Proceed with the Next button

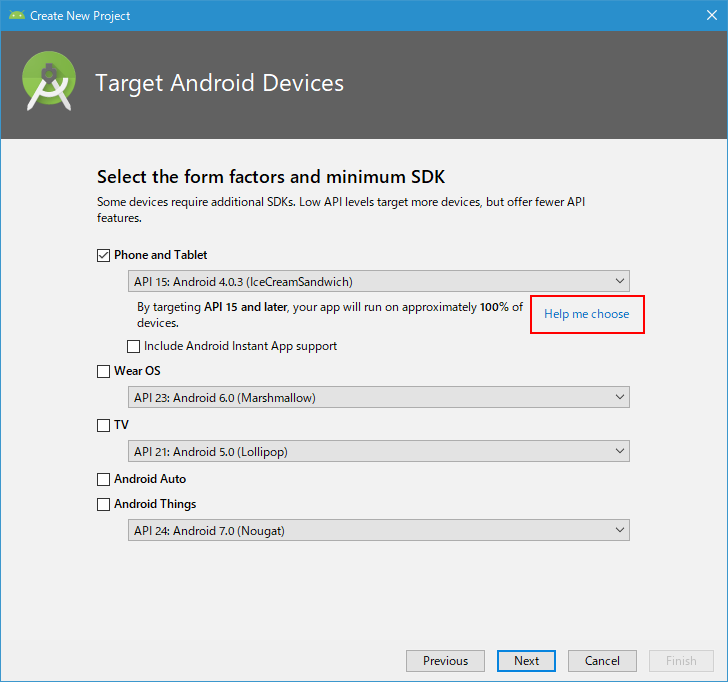(x=526, y=661)
